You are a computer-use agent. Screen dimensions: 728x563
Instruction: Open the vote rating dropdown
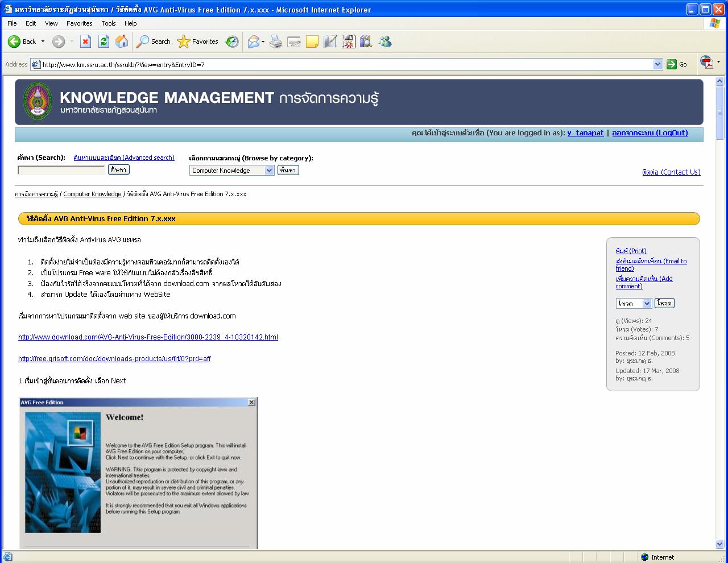(x=634, y=303)
